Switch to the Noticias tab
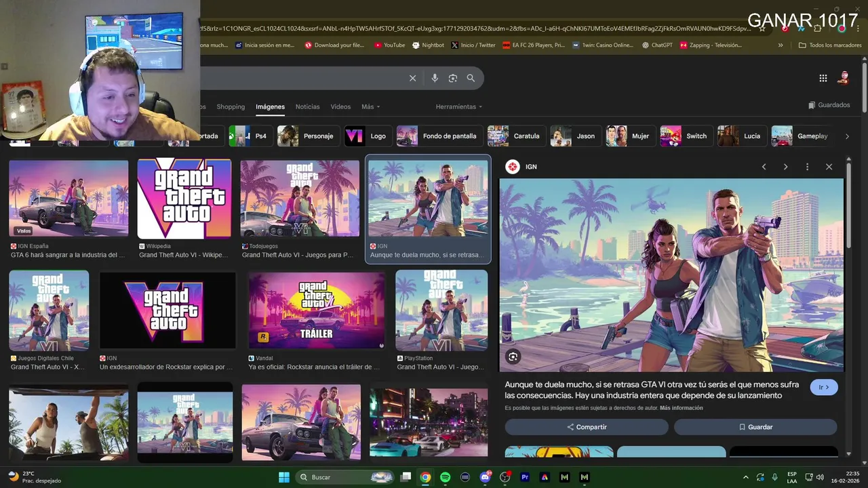The image size is (868, 488). [307, 106]
